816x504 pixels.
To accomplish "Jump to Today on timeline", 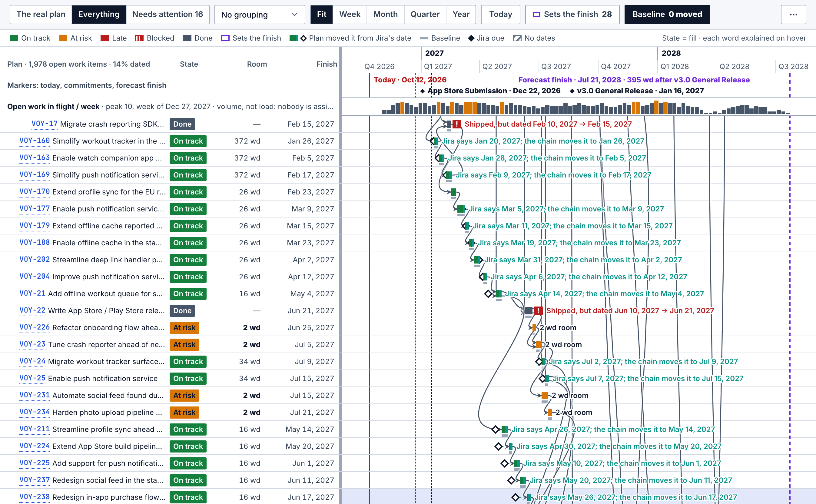I will [x=500, y=14].
